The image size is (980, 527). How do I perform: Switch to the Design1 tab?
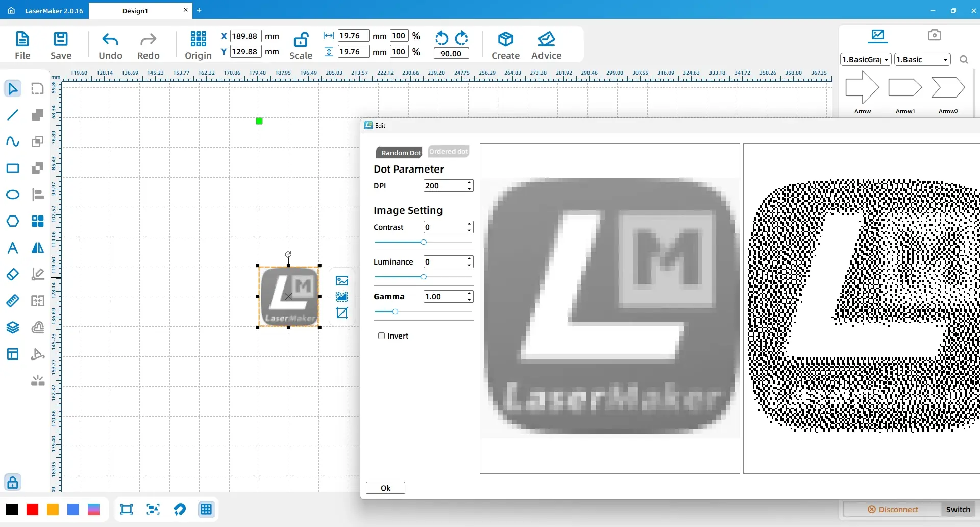pos(135,11)
